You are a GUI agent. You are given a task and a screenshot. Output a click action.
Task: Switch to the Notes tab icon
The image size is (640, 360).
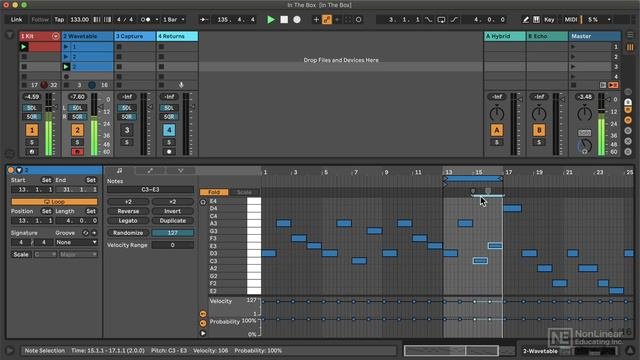120,171
